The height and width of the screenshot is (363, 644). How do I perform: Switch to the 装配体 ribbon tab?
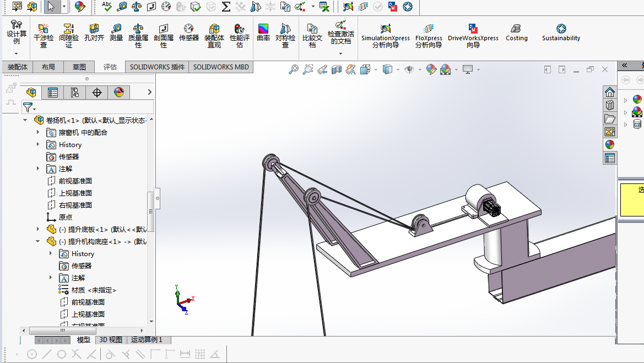click(x=18, y=67)
